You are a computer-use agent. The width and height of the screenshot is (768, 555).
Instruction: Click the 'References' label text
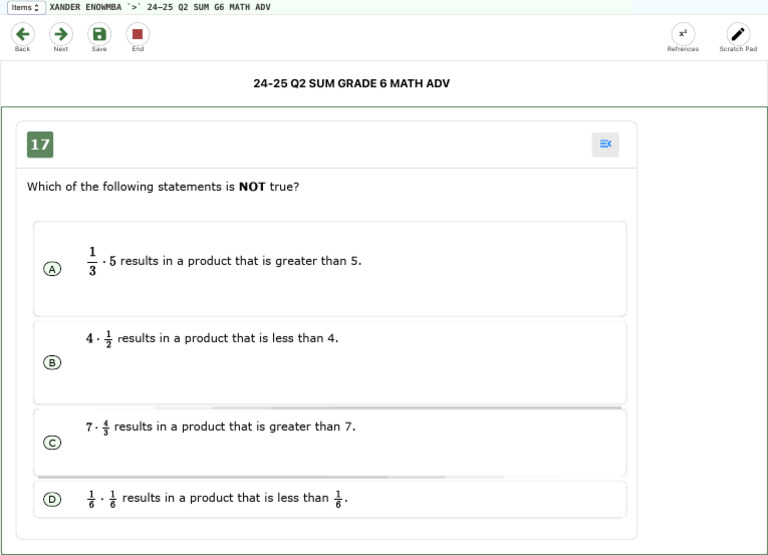click(x=683, y=49)
